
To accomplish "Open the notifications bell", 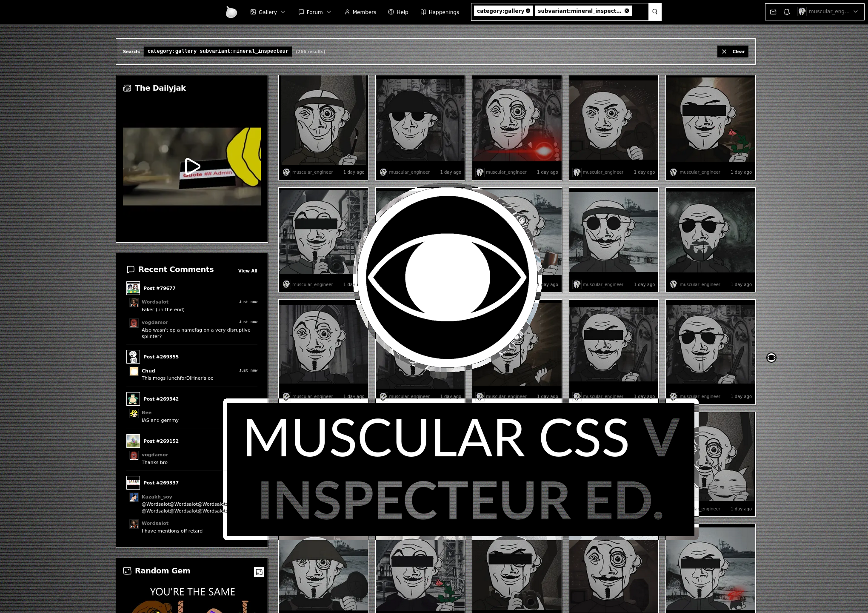I will click(787, 12).
